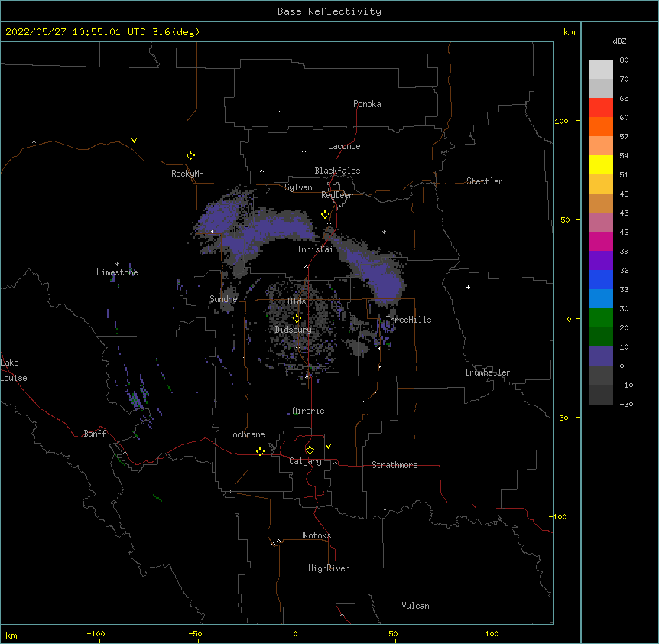Click the purple 10 dBZ legend swatch
659x644 pixels.
601,356
